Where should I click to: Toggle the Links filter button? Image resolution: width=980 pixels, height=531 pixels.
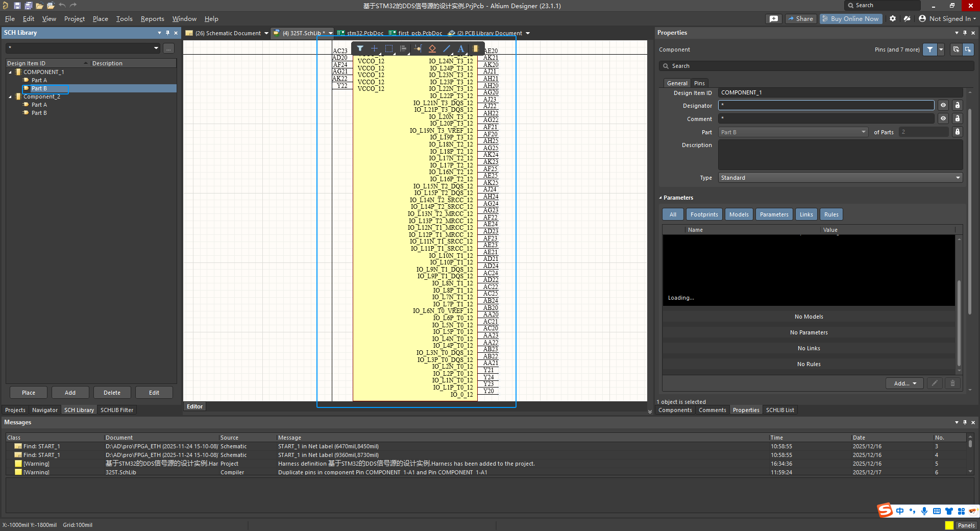(x=806, y=214)
